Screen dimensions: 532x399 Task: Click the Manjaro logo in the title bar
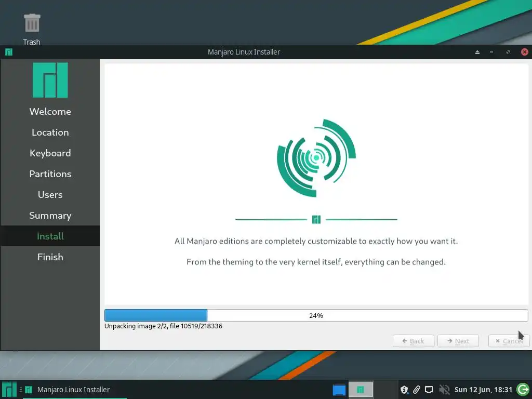(9, 52)
